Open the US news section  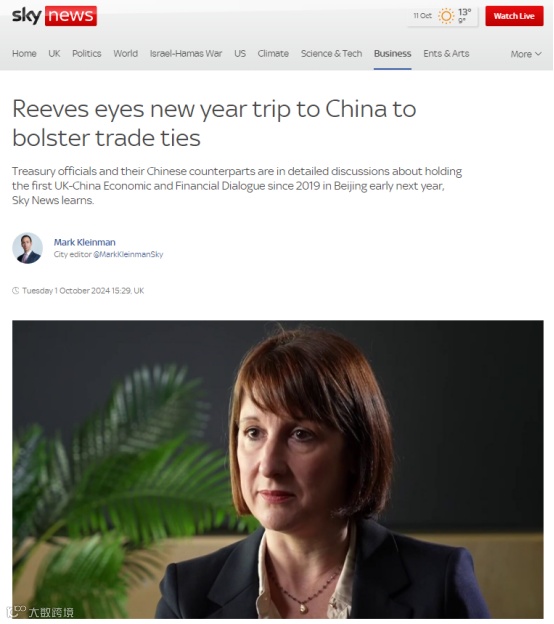(x=240, y=53)
